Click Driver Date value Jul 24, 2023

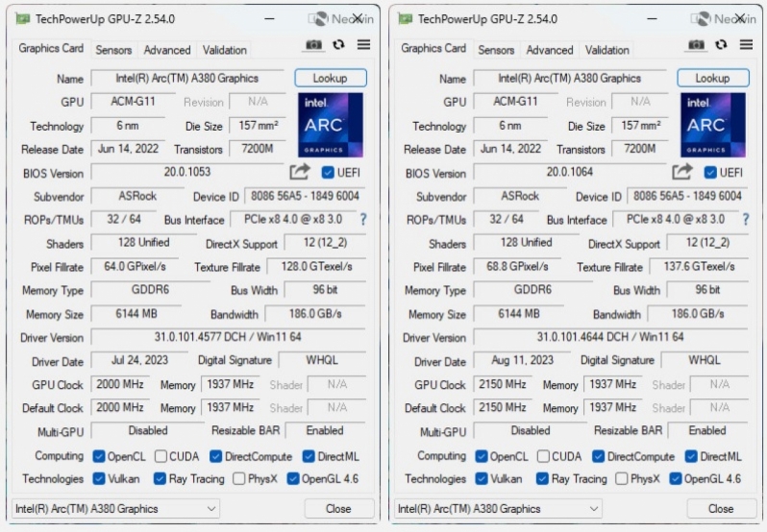pyautogui.click(x=140, y=360)
